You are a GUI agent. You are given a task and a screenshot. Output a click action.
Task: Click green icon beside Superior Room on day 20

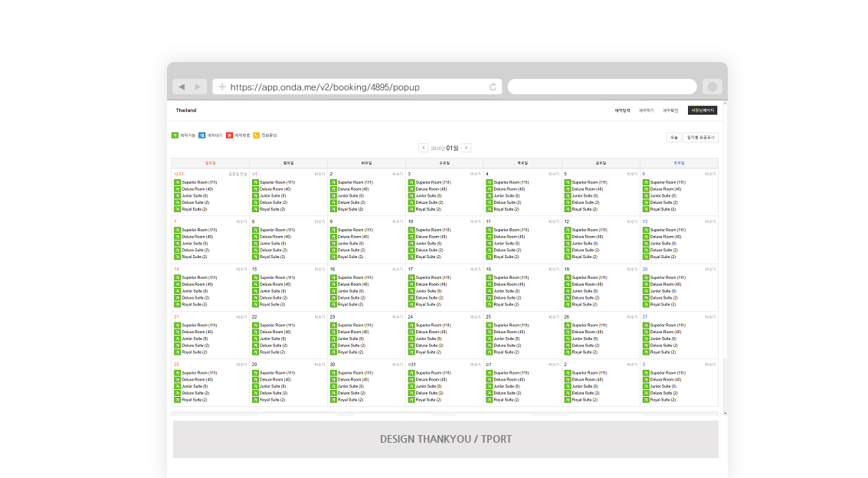coord(646,277)
